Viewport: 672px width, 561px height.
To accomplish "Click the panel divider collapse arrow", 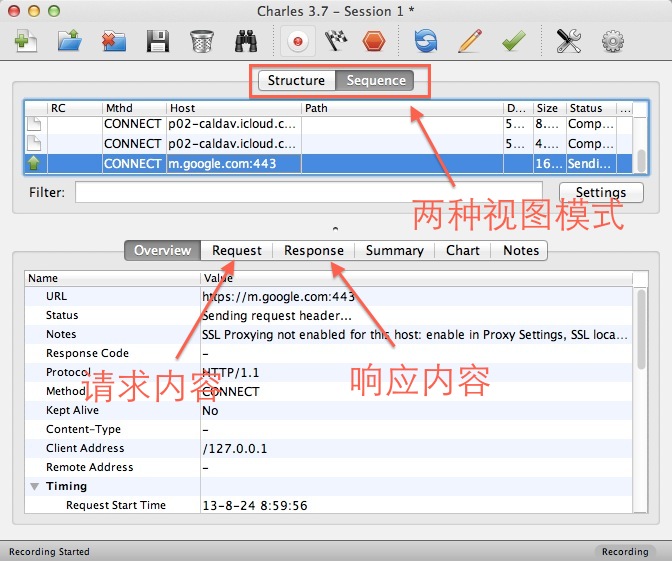I will coord(336,228).
